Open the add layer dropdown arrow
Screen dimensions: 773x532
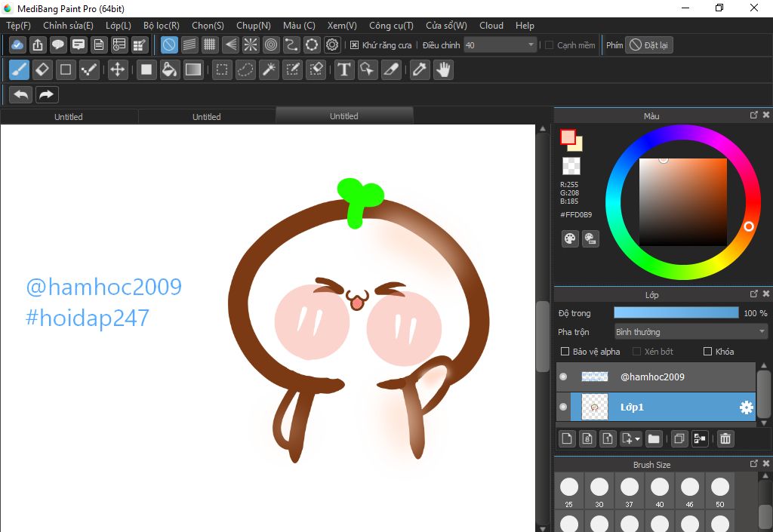(x=639, y=438)
